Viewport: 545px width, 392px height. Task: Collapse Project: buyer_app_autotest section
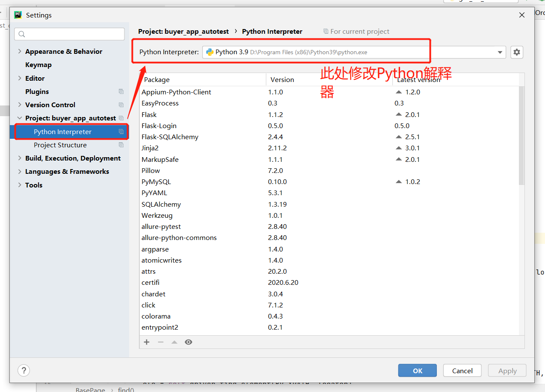[x=20, y=118]
